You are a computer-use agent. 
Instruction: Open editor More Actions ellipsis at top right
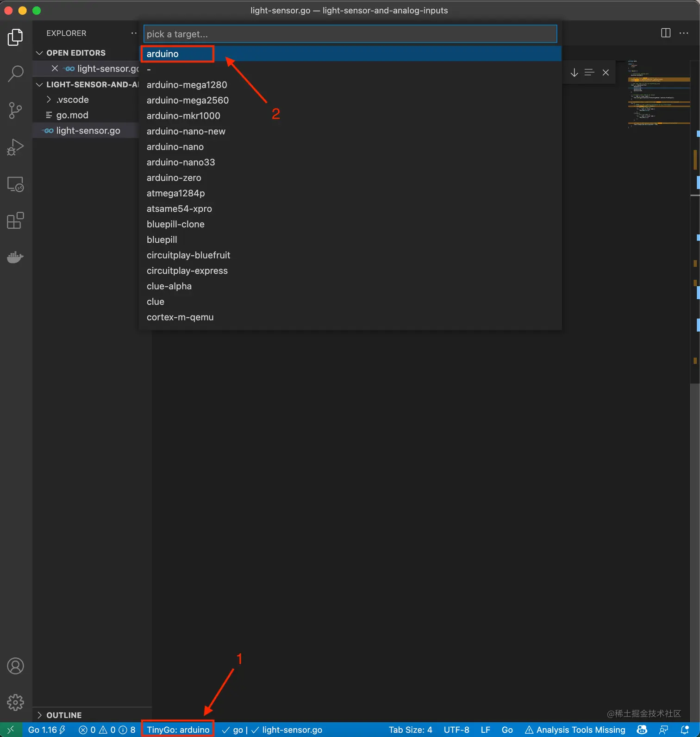[x=684, y=33]
